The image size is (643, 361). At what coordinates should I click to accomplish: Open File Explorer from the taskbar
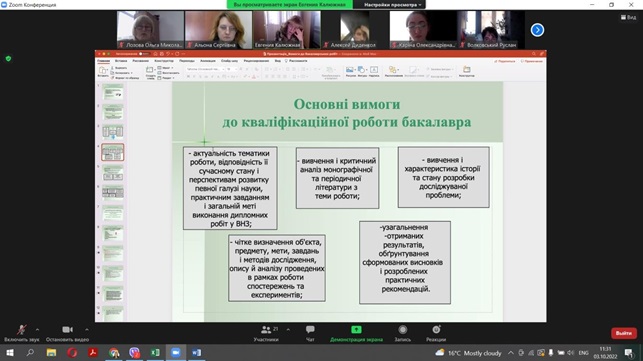click(x=51, y=353)
